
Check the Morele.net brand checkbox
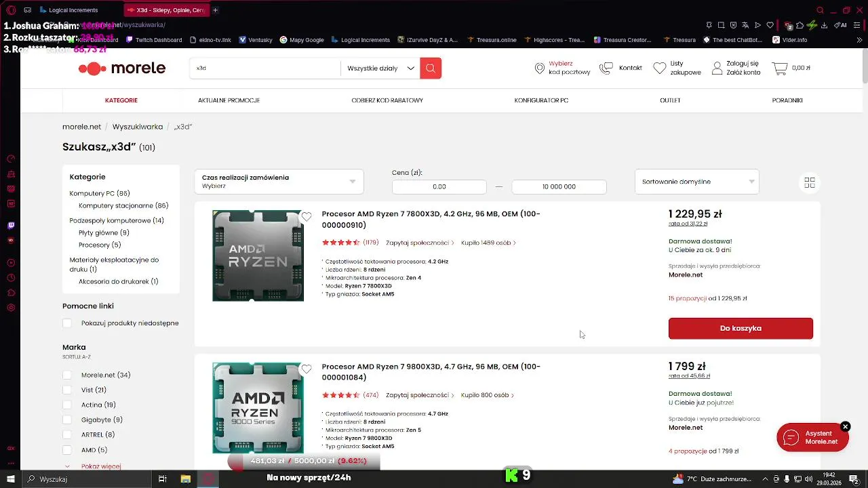(66, 375)
